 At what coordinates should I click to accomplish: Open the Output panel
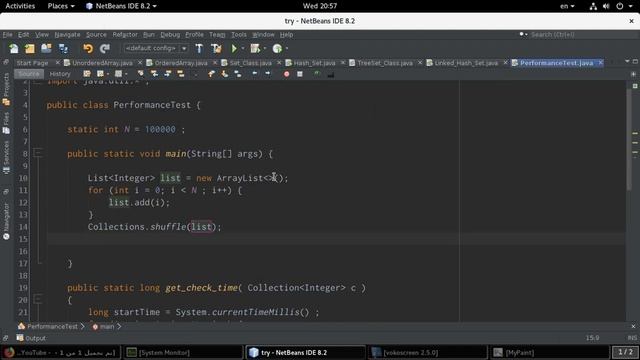click(31, 338)
